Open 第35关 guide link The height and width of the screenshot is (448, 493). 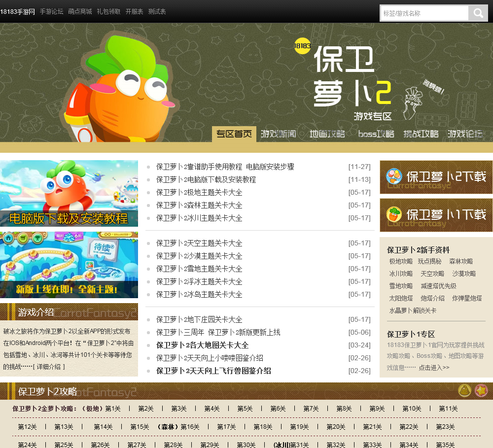tap(445, 445)
